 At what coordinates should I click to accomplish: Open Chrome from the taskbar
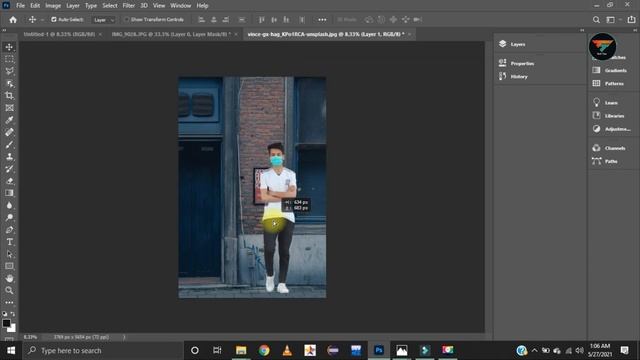click(264, 350)
